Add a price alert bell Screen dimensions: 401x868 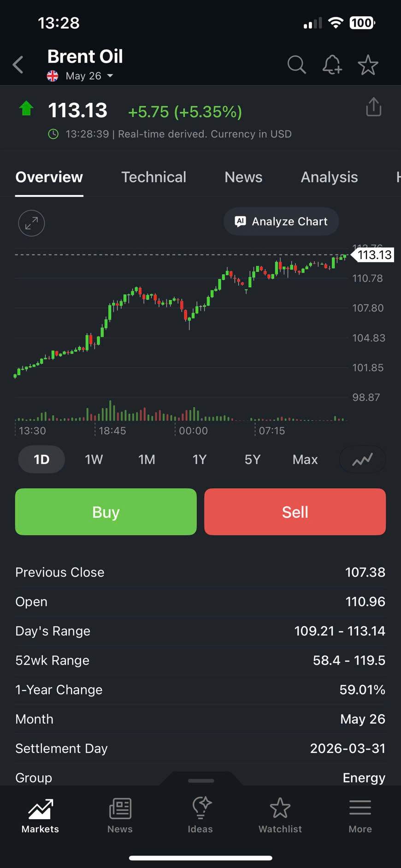click(332, 65)
